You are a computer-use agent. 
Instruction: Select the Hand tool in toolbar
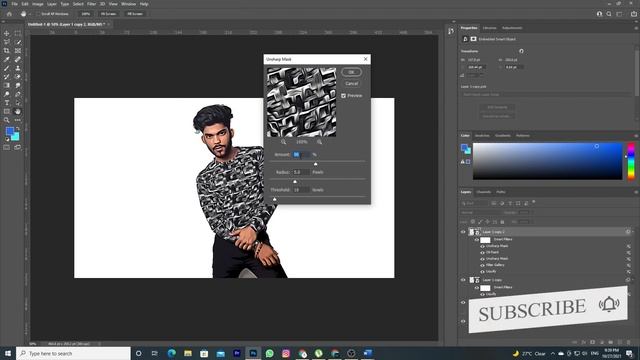[x=18, y=111]
